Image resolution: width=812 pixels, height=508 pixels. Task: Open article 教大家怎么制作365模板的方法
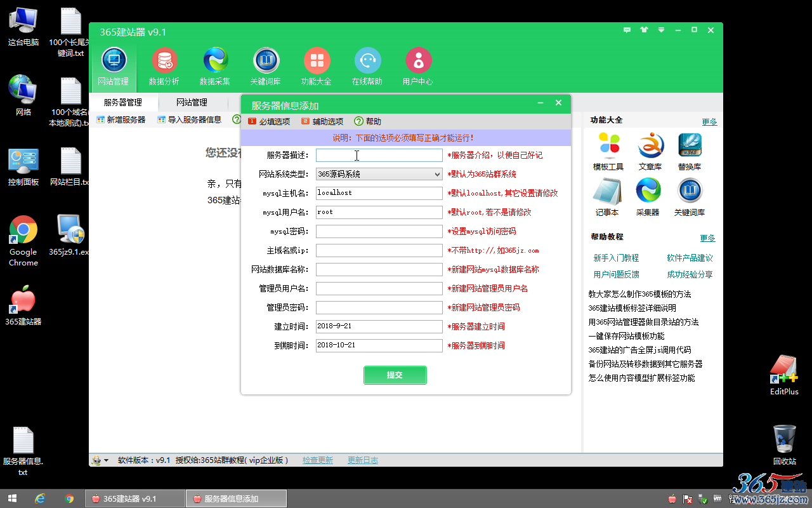tap(639, 294)
